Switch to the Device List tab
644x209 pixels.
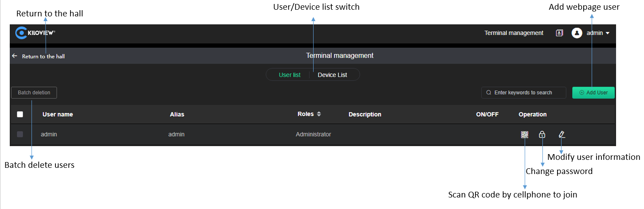[332, 75]
